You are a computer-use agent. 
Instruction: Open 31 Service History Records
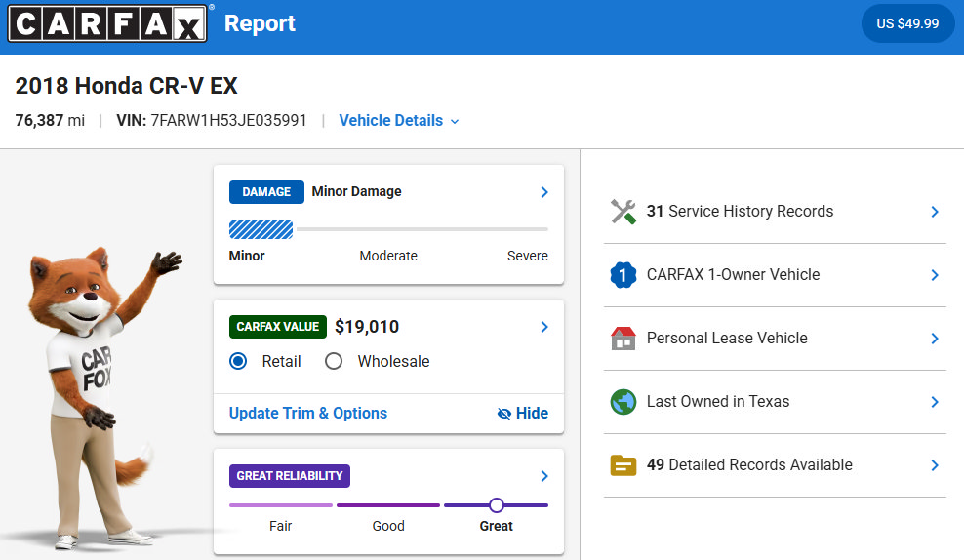tap(775, 212)
